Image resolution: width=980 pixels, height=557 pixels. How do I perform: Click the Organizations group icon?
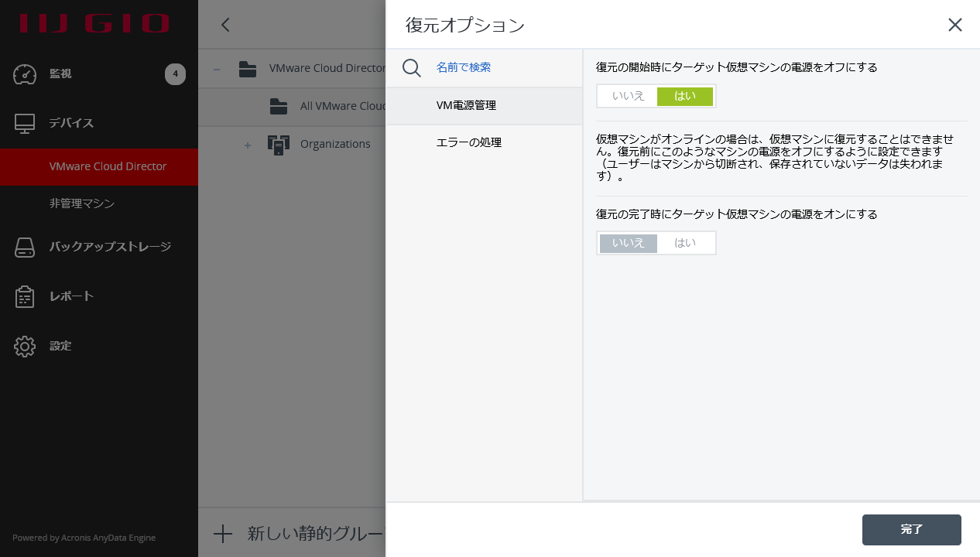pos(279,145)
